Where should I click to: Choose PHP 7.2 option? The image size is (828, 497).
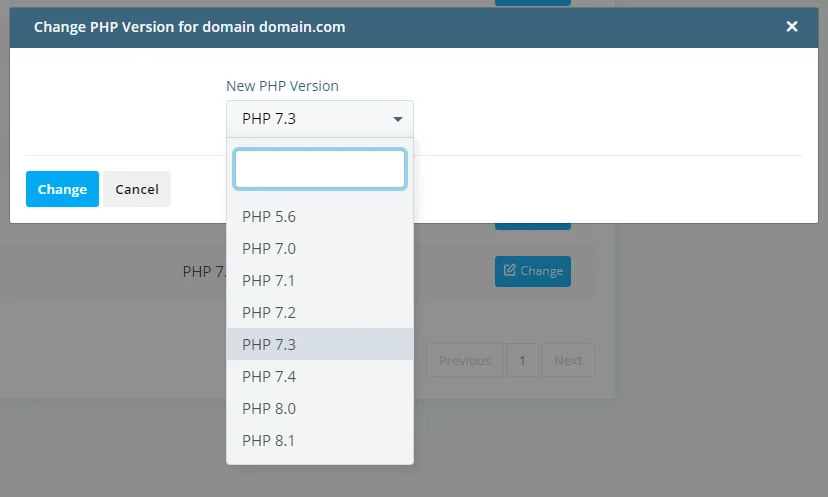pos(319,313)
